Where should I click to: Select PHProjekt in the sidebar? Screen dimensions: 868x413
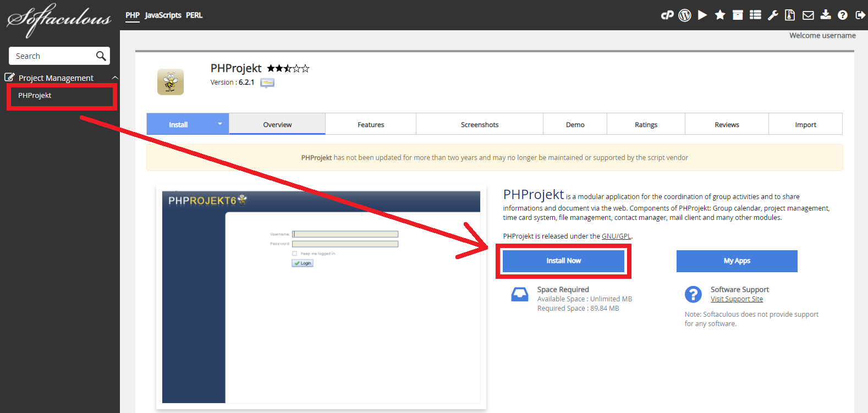[35, 96]
